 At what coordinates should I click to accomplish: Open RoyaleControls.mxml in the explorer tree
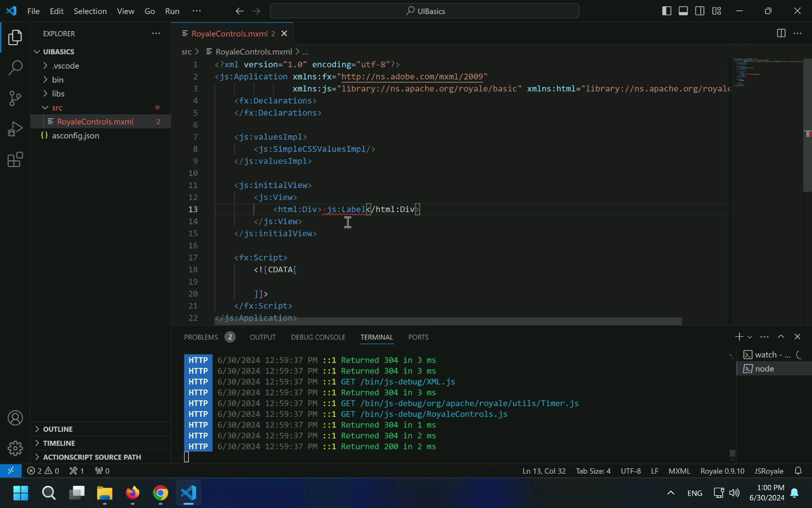(x=101, y=121)
